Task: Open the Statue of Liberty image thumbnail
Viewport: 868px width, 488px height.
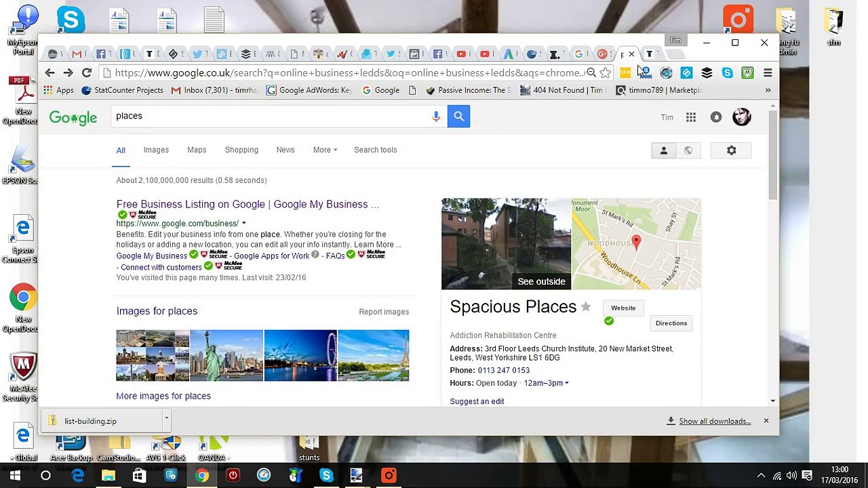Action: tap(226, 355)
